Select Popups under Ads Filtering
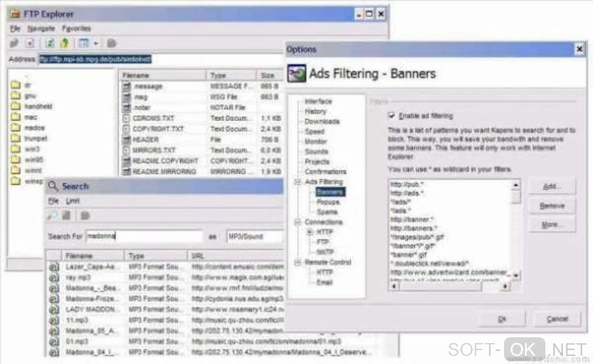 tap(328, 202)
